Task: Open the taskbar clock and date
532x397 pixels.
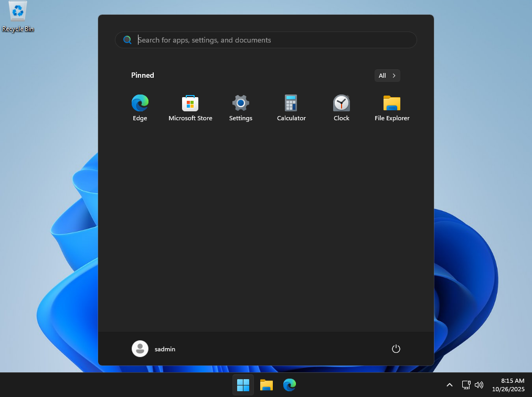Action: pyautogui.click(x=508, y=385)
